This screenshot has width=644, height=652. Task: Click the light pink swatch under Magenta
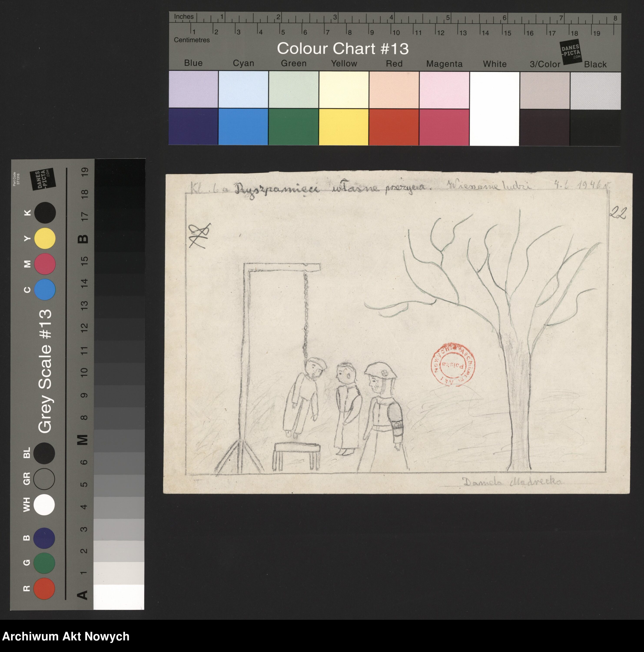444,90
